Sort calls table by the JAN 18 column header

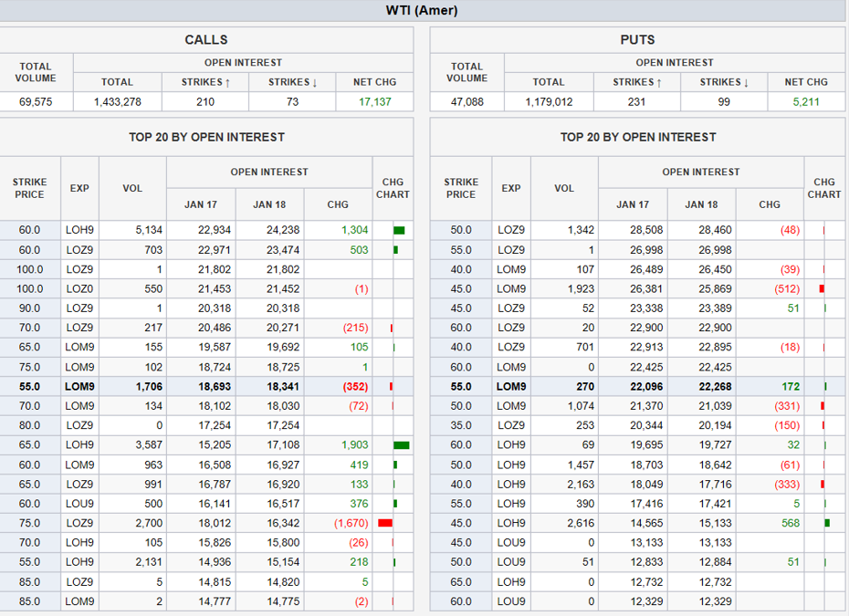[x=269, y=204]
